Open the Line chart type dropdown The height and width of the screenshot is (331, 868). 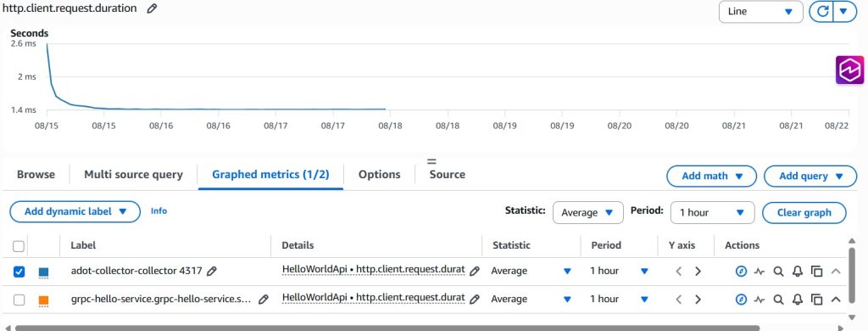pos(760,12)
